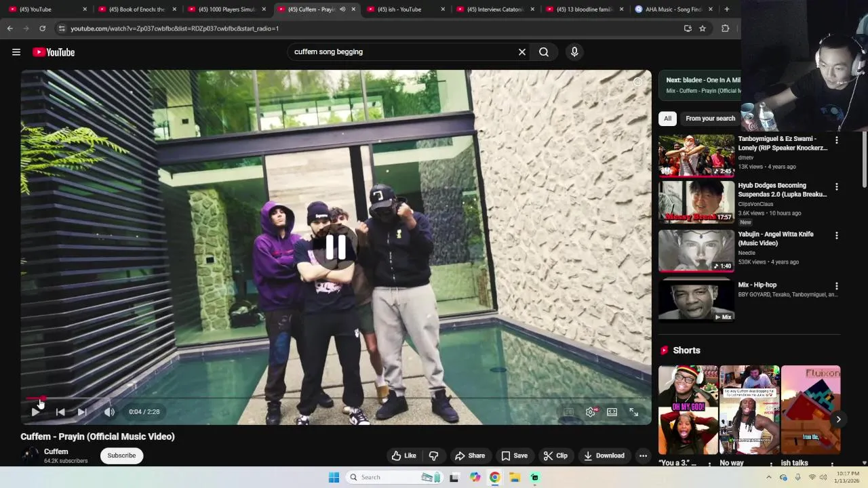The height and width of the screenshot is (488, 868).
Task: Select the From your search chip
Action: (x=710, y=119)
